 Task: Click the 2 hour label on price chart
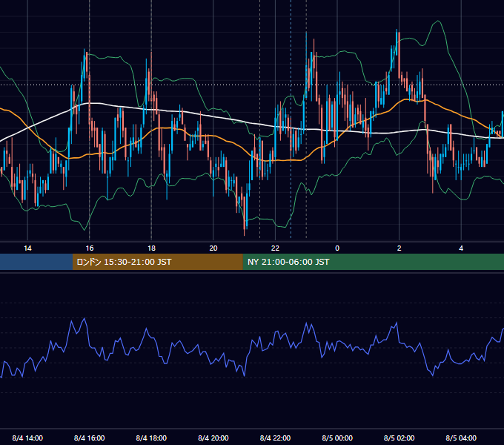(x=399, y=248)
